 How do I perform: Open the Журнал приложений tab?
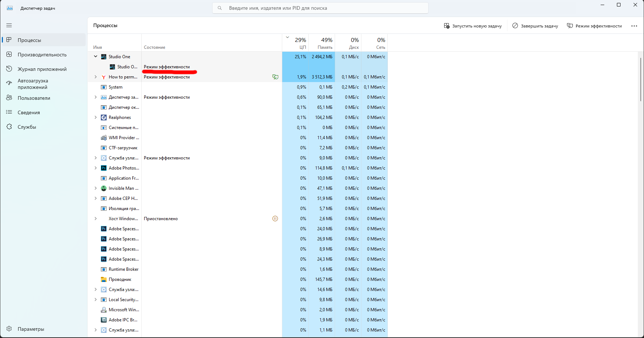(x=44, y=69)
